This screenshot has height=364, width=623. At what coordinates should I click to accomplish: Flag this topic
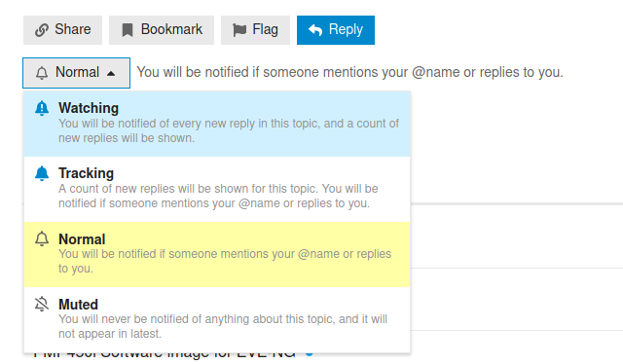coord(255,30)
